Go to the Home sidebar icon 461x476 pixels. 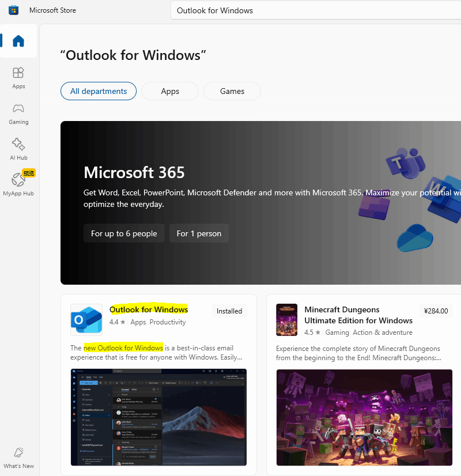pyautogui.click(x=18, y=41)
